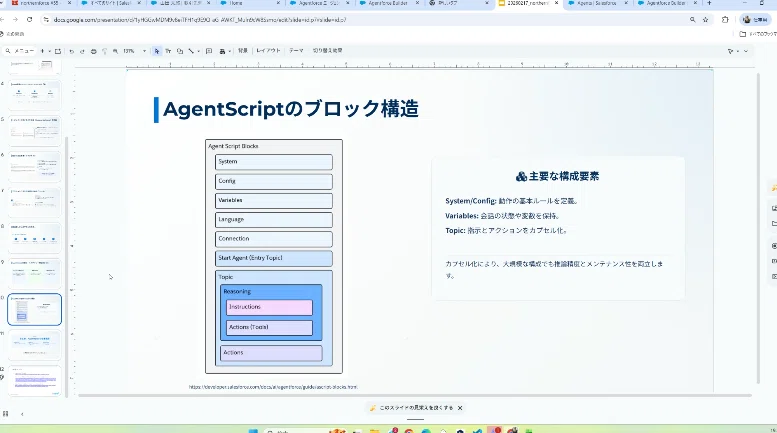The image size is (777, 433).
Task: Click the Language block in diagram
Action: [x=274, y=220]
